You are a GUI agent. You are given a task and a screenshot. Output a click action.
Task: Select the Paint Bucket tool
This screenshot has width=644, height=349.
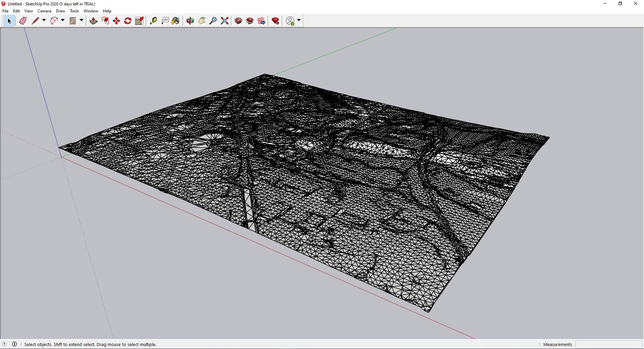click(x=176, y=21)
